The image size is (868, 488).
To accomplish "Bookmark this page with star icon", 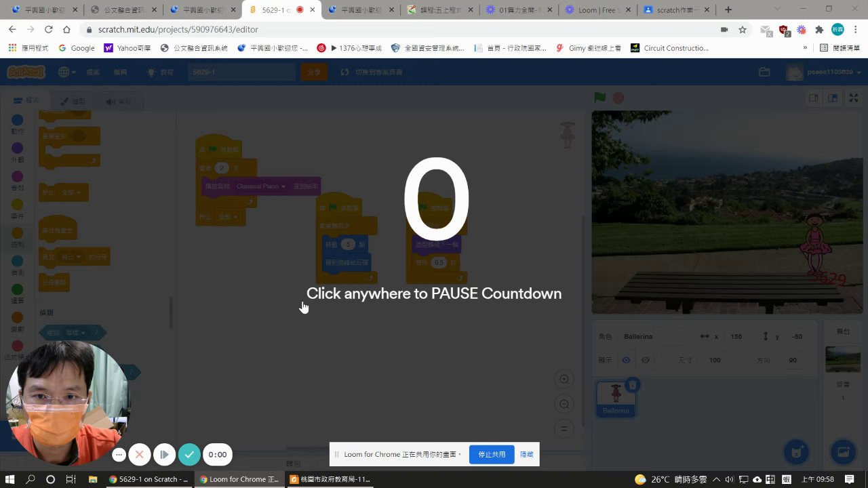I will click(x=743, y=30).
